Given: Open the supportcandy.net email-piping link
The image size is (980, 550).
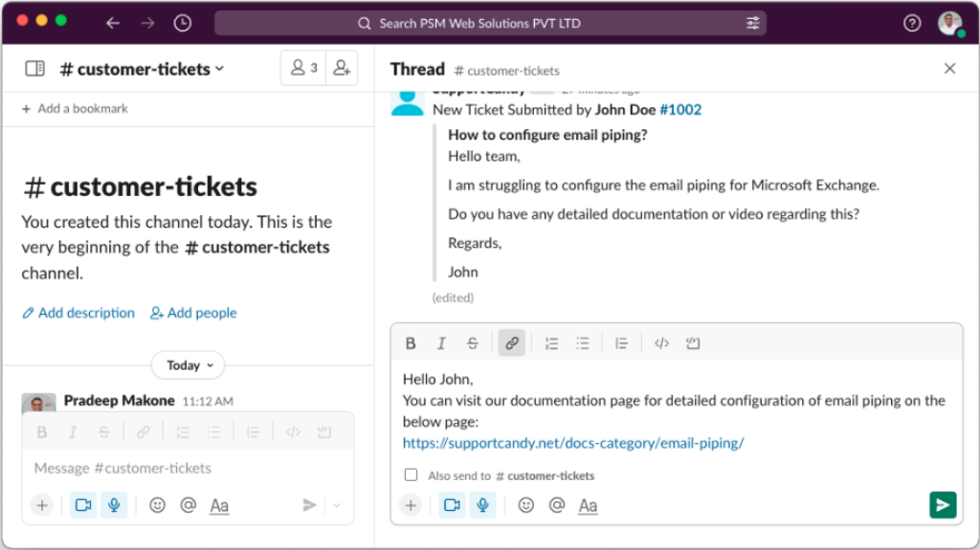Looking at the screenshot, I should point(573,443).
